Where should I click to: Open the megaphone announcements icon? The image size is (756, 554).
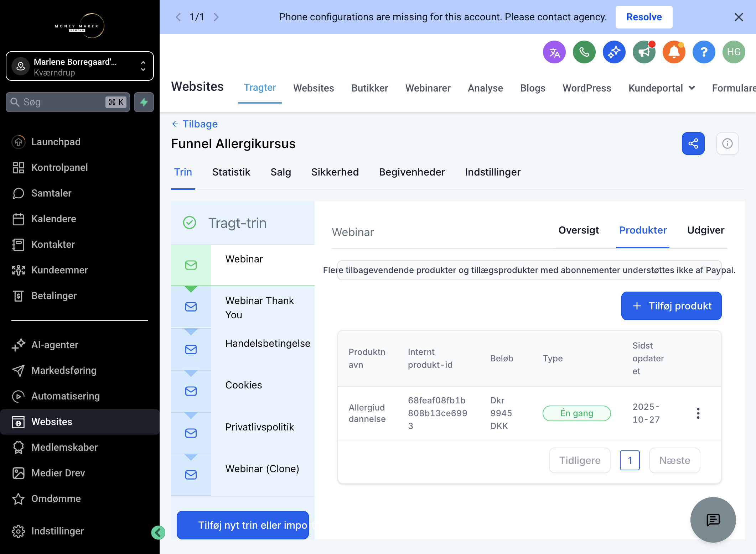point(644,52)
